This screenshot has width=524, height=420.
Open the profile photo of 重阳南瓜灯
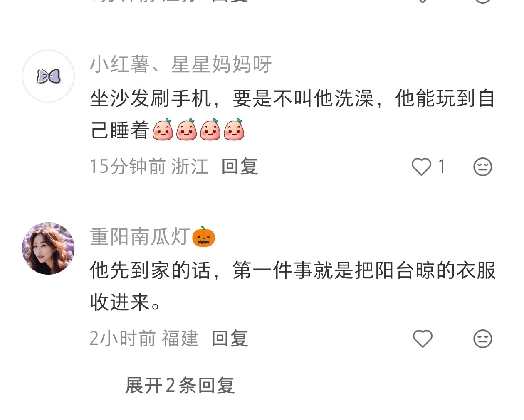[48, 248]
